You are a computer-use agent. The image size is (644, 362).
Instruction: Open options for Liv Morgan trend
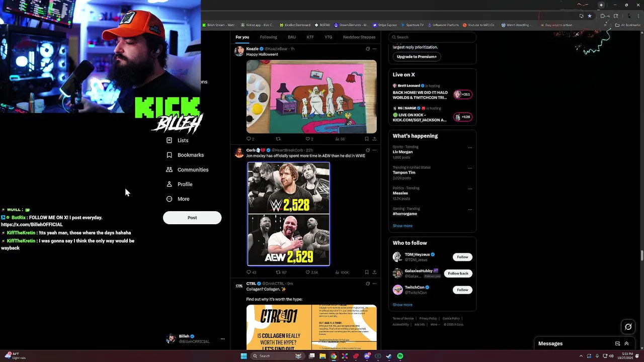470,148
